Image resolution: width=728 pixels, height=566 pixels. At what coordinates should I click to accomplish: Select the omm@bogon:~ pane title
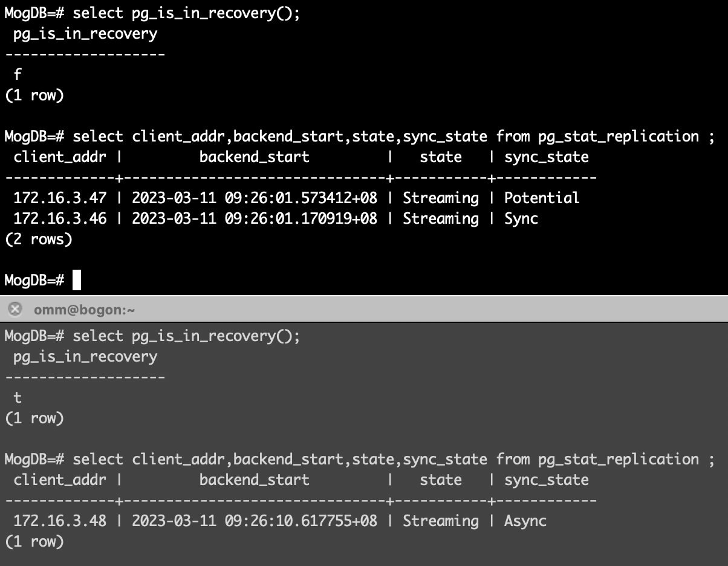85,310
